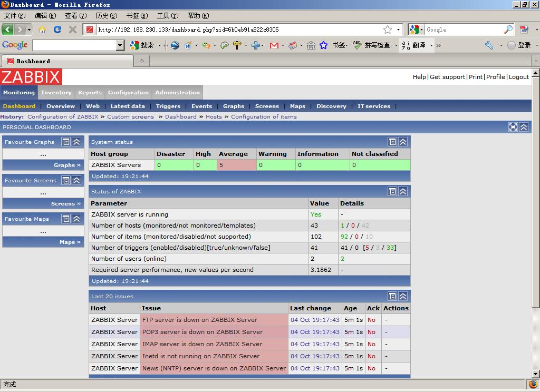The image size is (540, 392).
Task: Open menu icon of Favourite Screens widget
Action: (66, 180)
